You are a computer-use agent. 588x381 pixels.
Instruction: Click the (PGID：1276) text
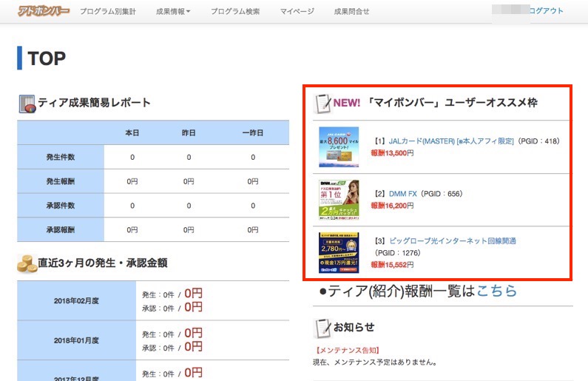point(397,253)
